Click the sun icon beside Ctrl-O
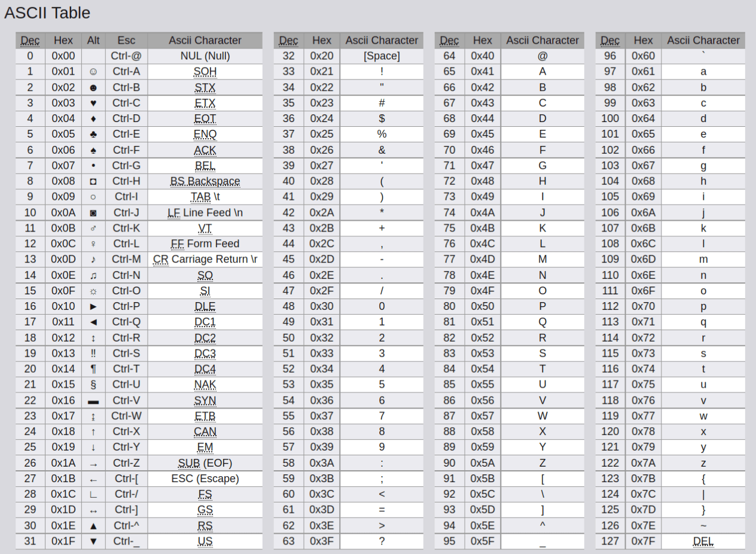This screenshot has width=756, height=554. (x=93, y=290)
